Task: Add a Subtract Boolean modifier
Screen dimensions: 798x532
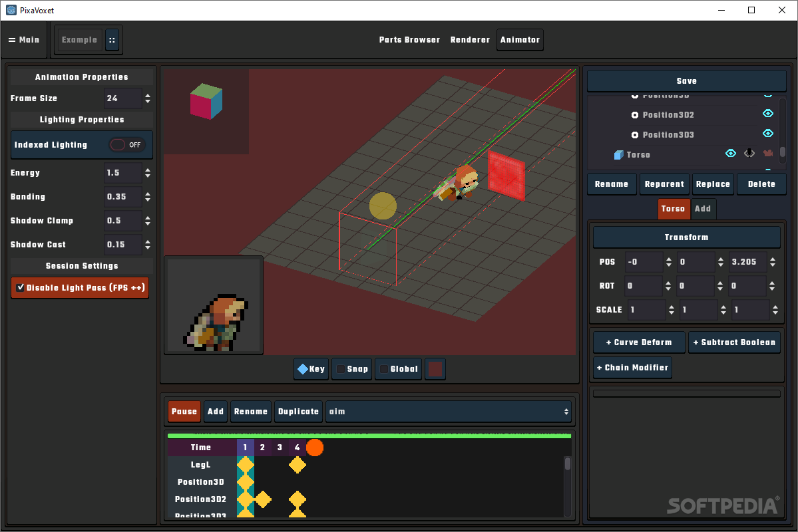Action: pos(734,342)
